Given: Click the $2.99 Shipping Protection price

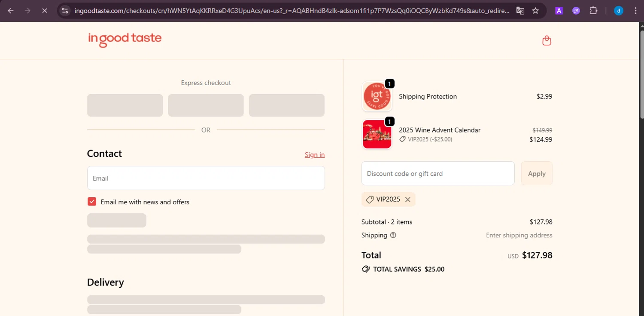Looking at the screenshot, I should point(544,96).
